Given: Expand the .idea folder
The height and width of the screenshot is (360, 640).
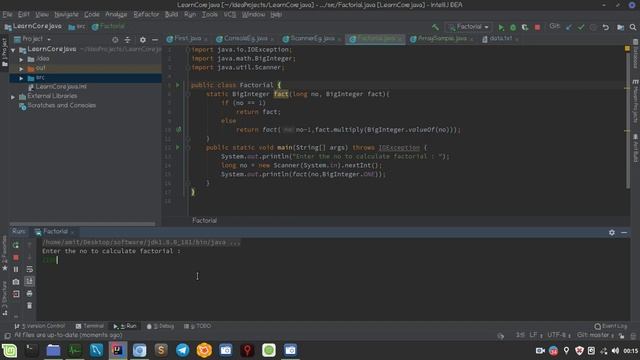Looking at the screenshot, I should (x=21, y=59).
